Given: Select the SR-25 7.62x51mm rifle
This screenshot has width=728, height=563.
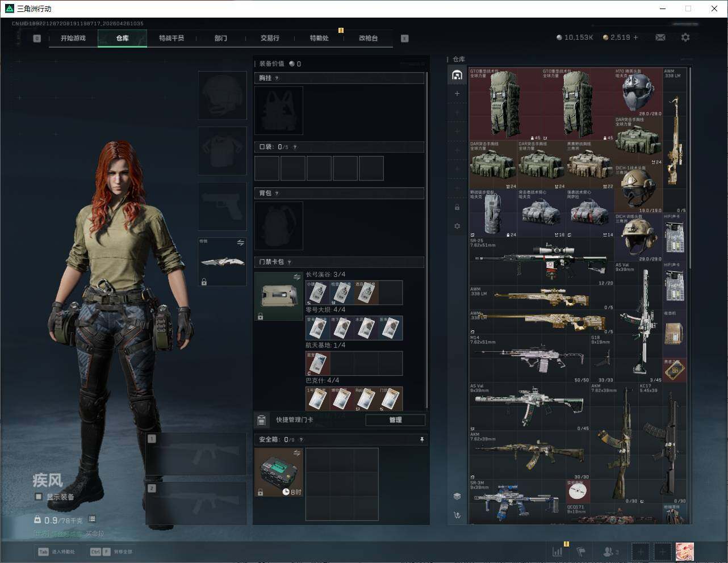Looking at the screenshot, I should [x=542, y=262].
